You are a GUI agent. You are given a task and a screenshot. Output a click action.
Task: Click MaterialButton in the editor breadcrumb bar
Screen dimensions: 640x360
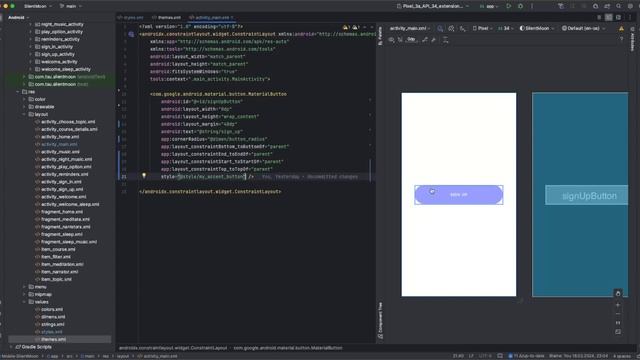(288, 348)
